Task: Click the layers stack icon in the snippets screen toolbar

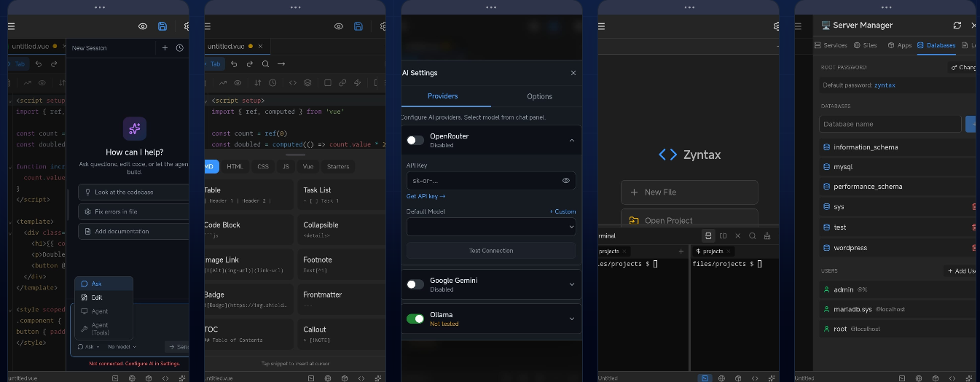Action: coord(307,83)
